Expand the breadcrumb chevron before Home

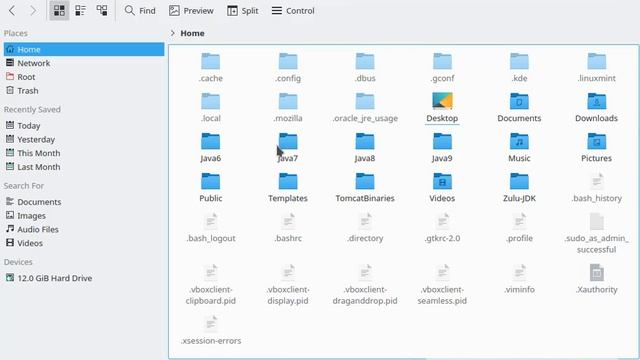click(x=173, y=33)
